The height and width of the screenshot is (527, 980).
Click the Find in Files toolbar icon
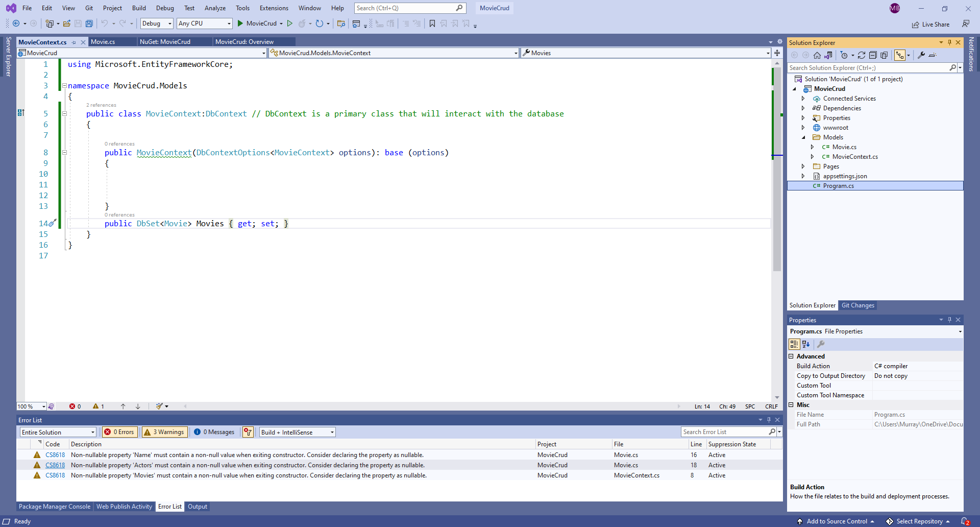pyautogui.click(x=341, y=23)
